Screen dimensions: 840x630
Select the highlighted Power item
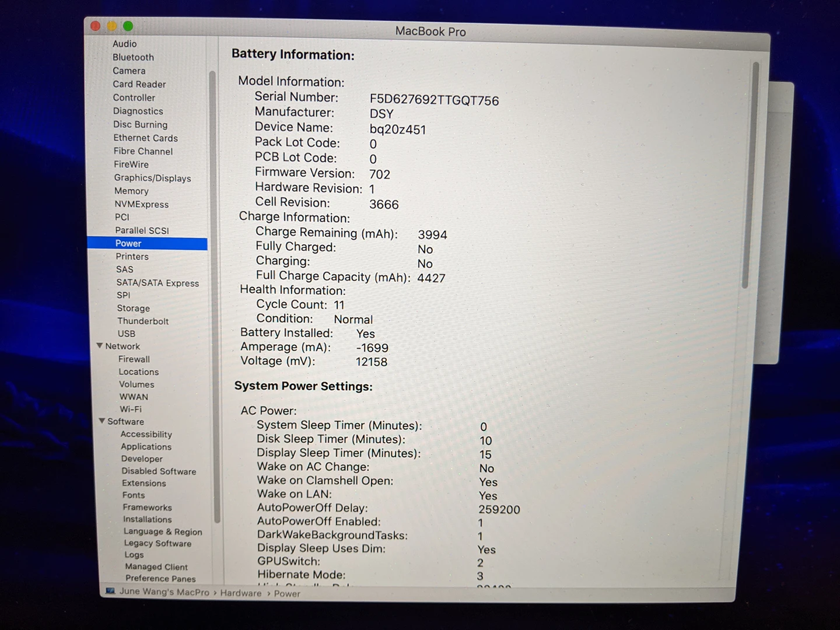(x=147, y=243)
